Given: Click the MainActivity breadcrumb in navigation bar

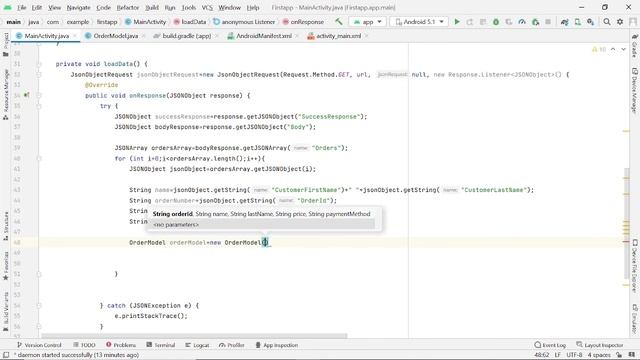Looking at the screenshot, I should coord(146,22).
